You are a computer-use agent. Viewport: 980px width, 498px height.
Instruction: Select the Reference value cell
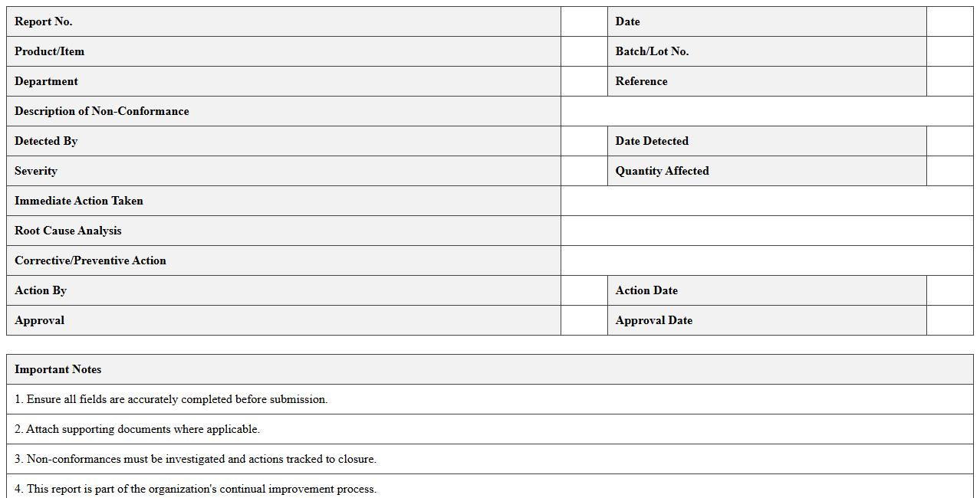click(949, 81)
